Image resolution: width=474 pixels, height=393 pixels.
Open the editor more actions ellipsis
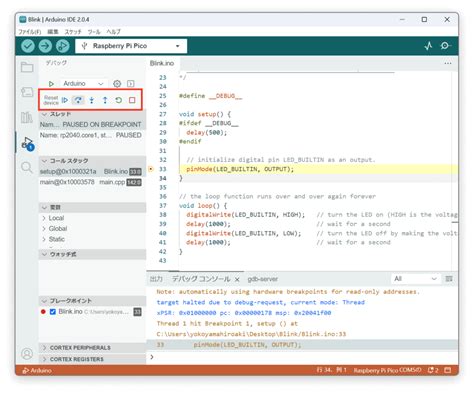[448, 63]
